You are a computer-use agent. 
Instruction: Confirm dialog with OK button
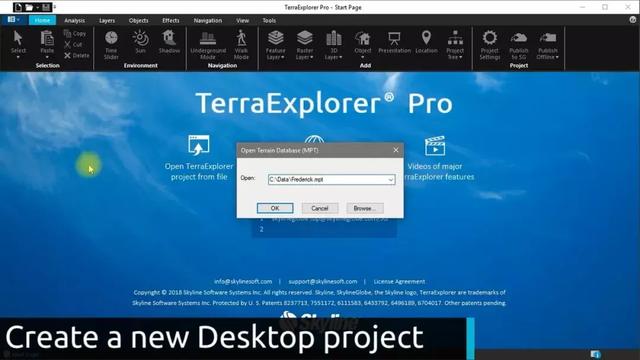pos(275,208)
